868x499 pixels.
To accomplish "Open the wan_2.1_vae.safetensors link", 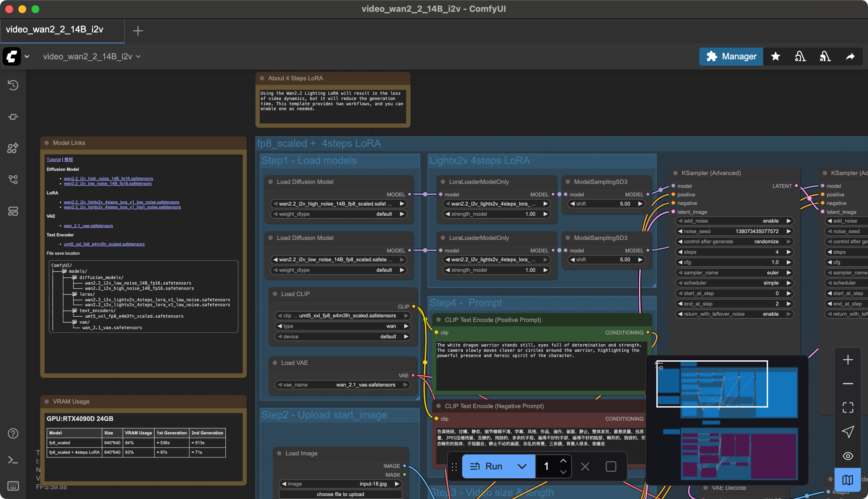I will [88, 226].
